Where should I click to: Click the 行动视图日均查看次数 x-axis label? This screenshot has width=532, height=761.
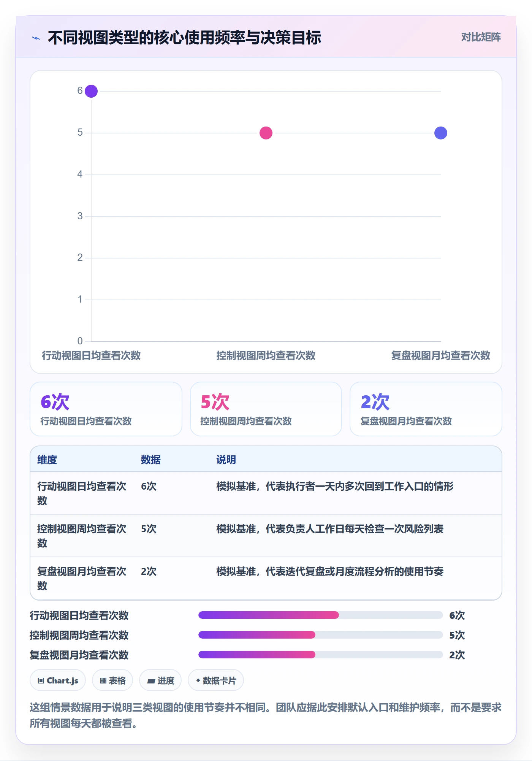click(91, 355)
